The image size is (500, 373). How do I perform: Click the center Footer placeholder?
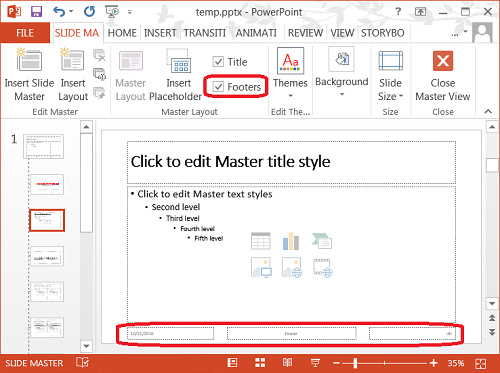(x=292, y=333)
